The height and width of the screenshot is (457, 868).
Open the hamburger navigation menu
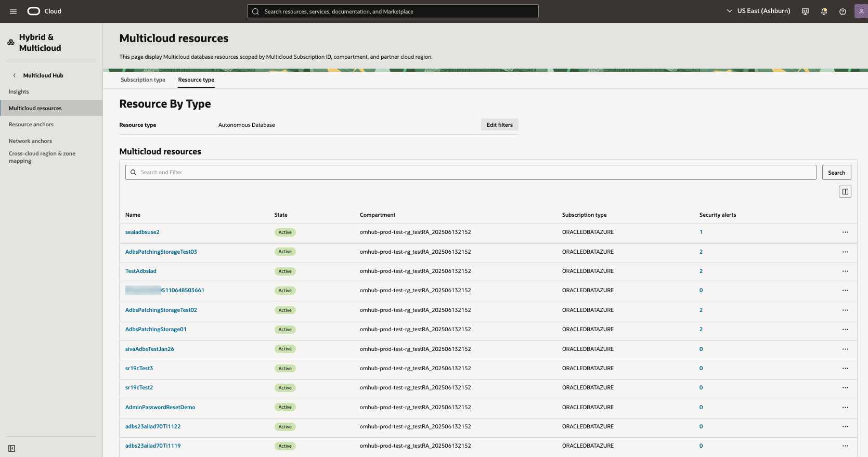coord(14,11)
